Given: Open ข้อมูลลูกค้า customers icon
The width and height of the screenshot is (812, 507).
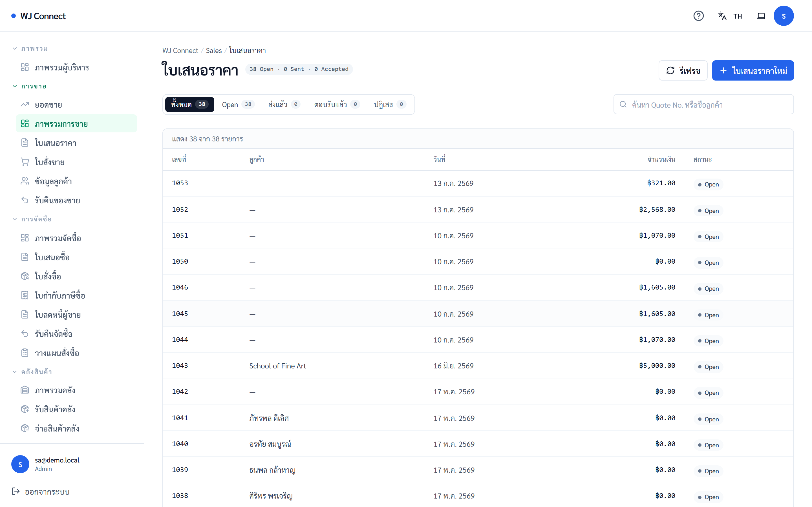Looking at the screenshot, I should (76, 181).
